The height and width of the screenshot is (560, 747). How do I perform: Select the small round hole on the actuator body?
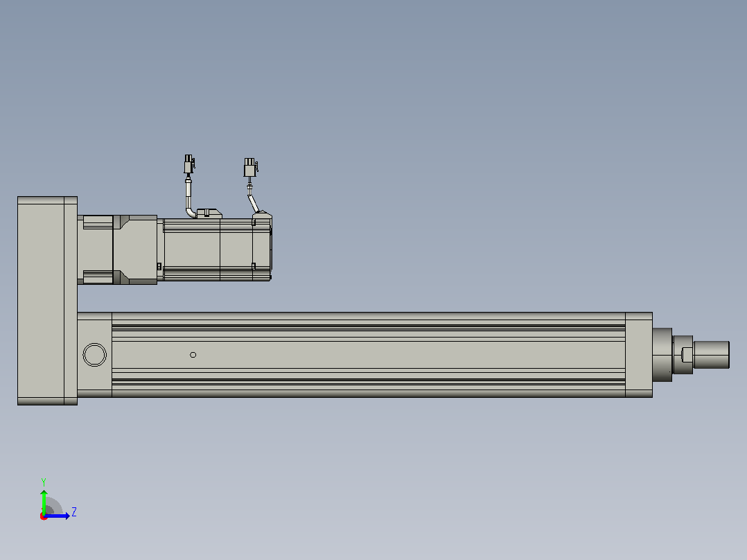193,355
